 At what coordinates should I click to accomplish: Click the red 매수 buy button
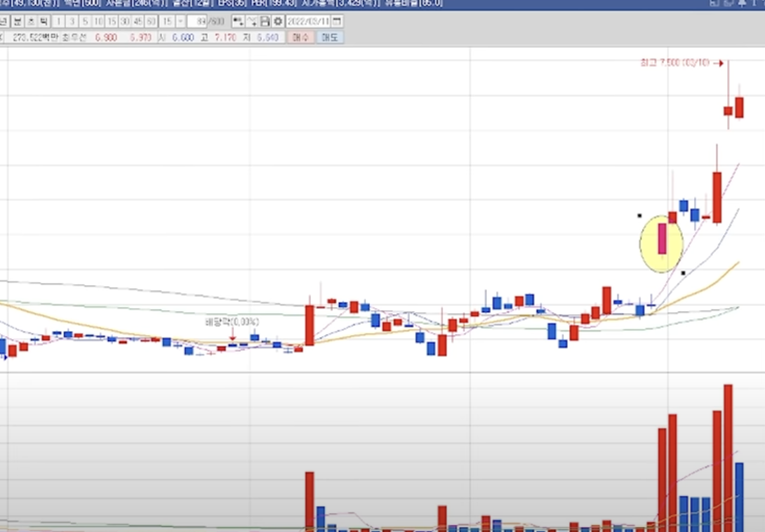click(x=300, y=37)
